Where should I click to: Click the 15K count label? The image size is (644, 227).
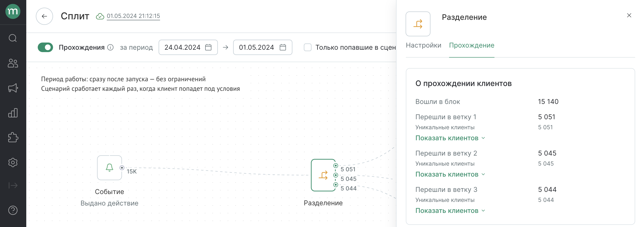coord(132,172)
